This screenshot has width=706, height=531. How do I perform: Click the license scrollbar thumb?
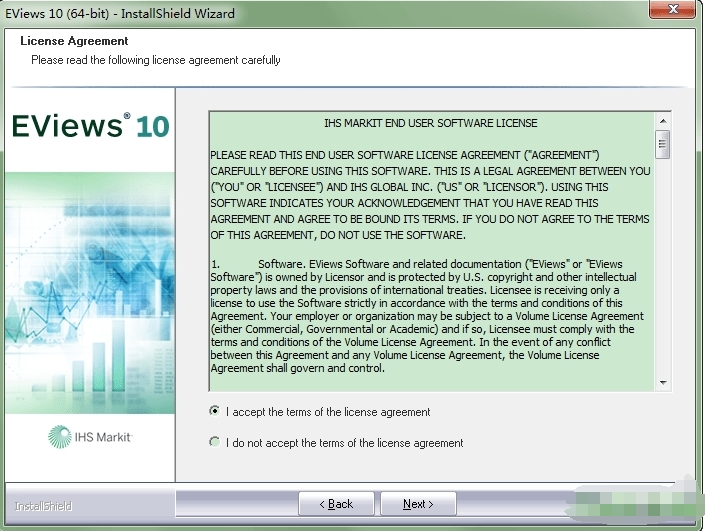(x=663, y=144)
